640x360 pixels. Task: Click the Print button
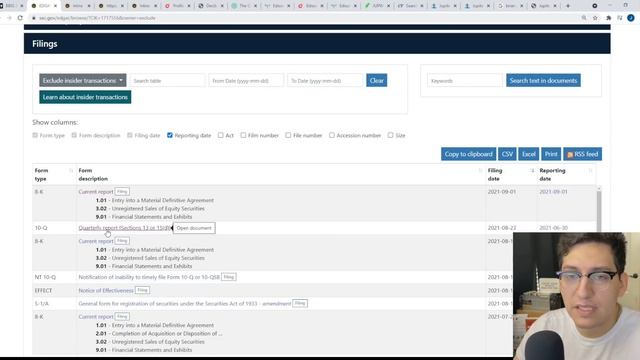[x=551, y=154]
